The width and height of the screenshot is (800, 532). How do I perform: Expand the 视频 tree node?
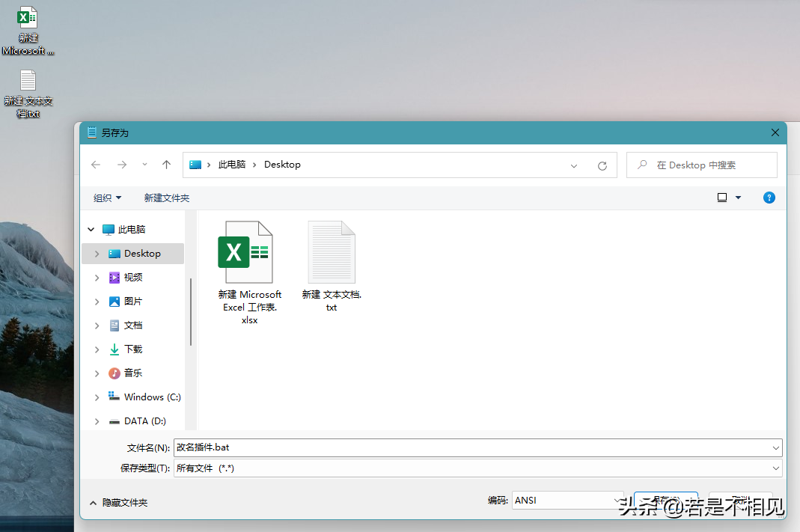click(97, 278)
